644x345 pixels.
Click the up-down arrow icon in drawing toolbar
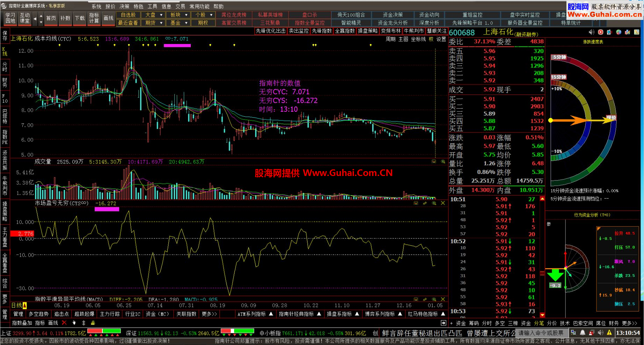click(x=84, y=323)
